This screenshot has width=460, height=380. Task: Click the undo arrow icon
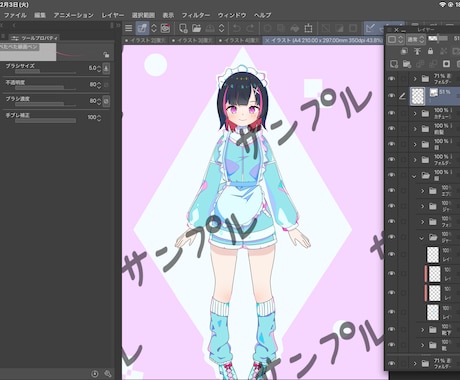pyautogui.click(x=237, y=28)
